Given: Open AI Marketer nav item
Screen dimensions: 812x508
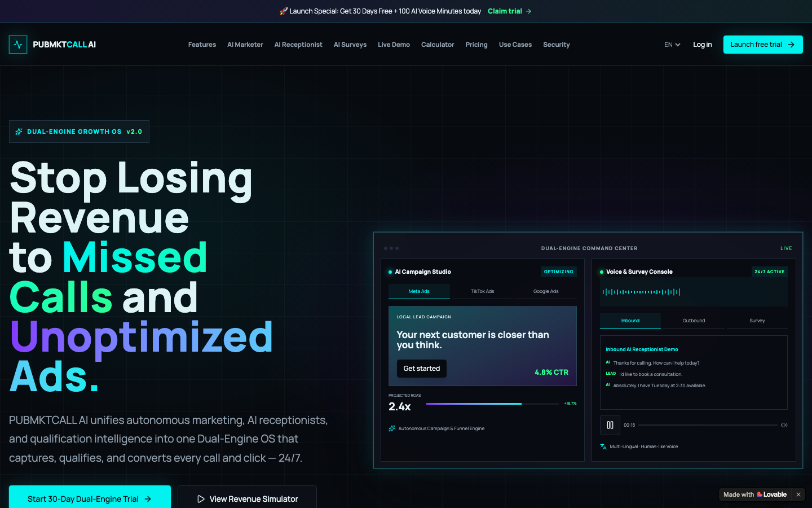Looking at the screenshot, I should point(245,45).
